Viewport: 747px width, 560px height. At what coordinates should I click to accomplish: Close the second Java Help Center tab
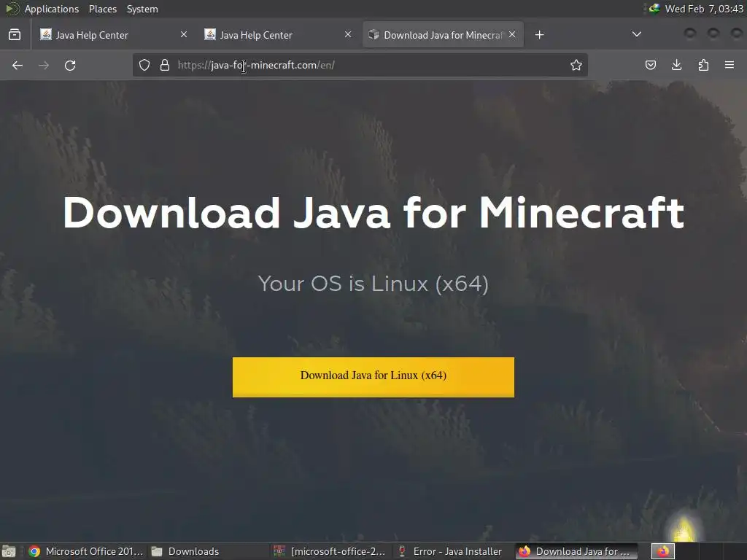(348, 35)
